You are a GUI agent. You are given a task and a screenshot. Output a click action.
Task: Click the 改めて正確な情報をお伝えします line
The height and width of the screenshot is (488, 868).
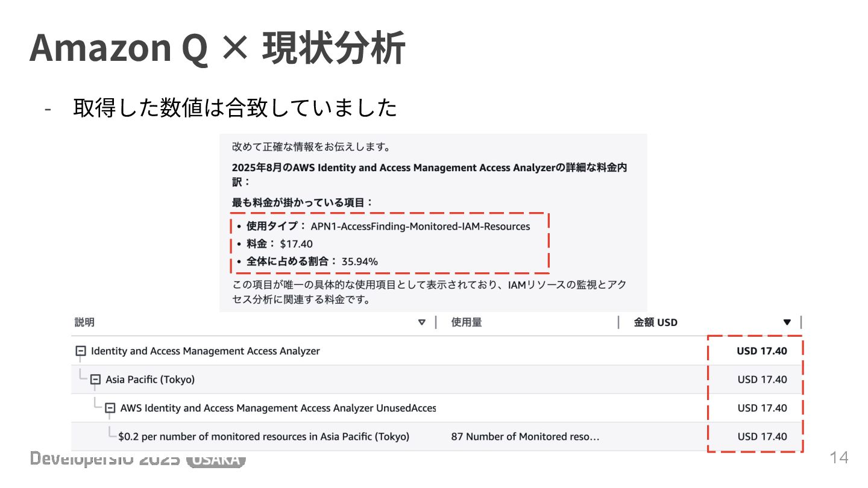[x=311, y=146]
